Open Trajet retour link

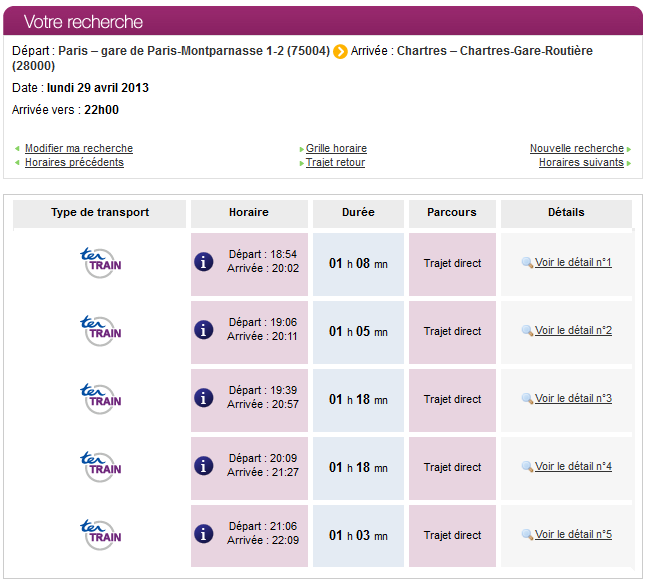click(335, 162)
